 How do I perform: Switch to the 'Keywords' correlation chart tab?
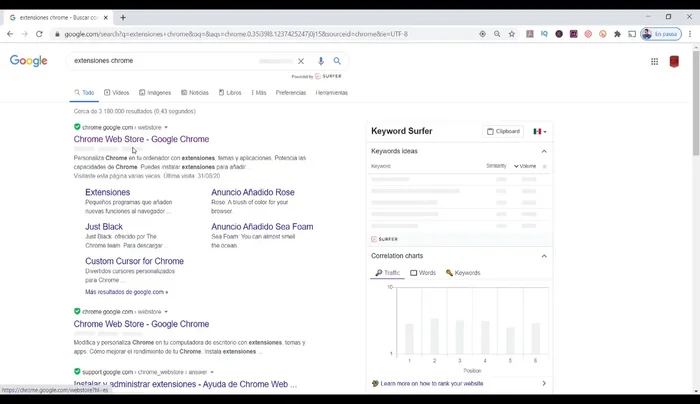tap(463, 273)
